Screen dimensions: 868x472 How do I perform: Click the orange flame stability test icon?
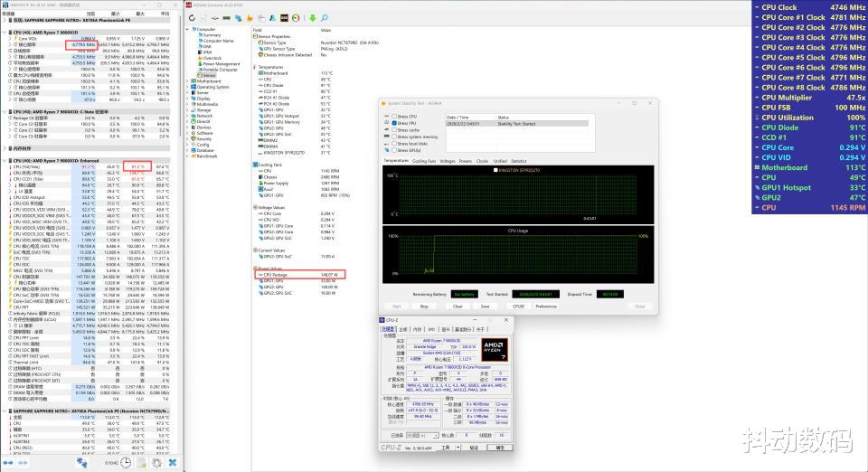(248, 16)
